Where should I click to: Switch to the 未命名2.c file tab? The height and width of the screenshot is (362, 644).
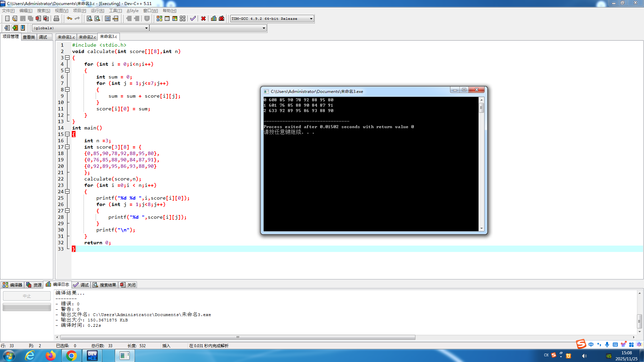[87, 37]
